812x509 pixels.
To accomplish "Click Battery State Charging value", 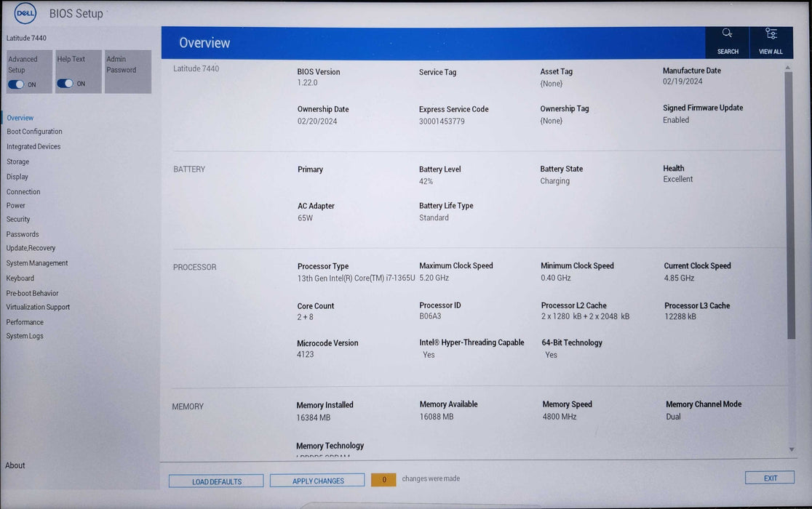I will (554, 180).
